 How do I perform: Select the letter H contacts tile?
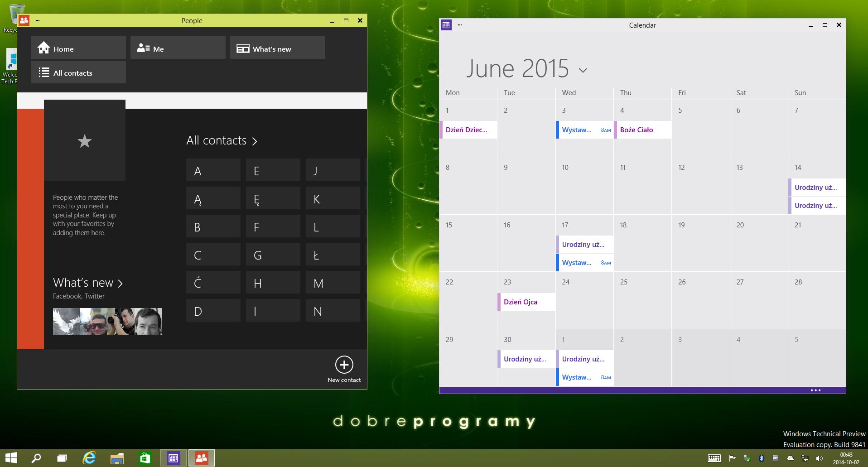coord(273,283)
